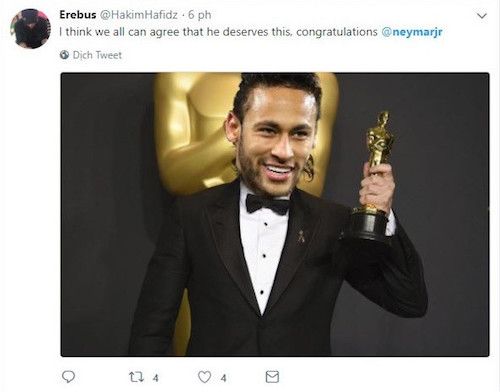Like the tweet with heart icon

pyautogui.click(x=204, y=377)
